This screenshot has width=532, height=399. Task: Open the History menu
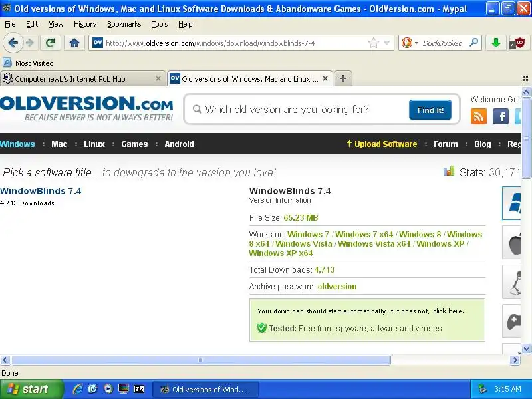85,24
